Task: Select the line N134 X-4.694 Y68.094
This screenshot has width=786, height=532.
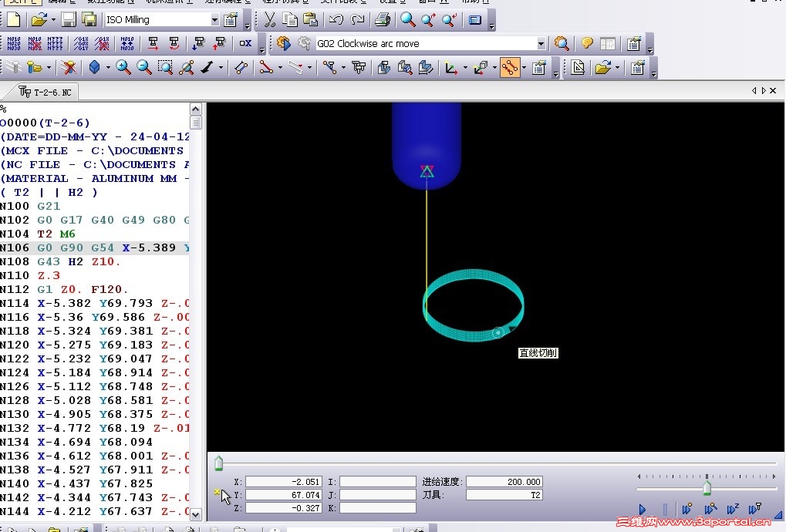Action: 76,443
